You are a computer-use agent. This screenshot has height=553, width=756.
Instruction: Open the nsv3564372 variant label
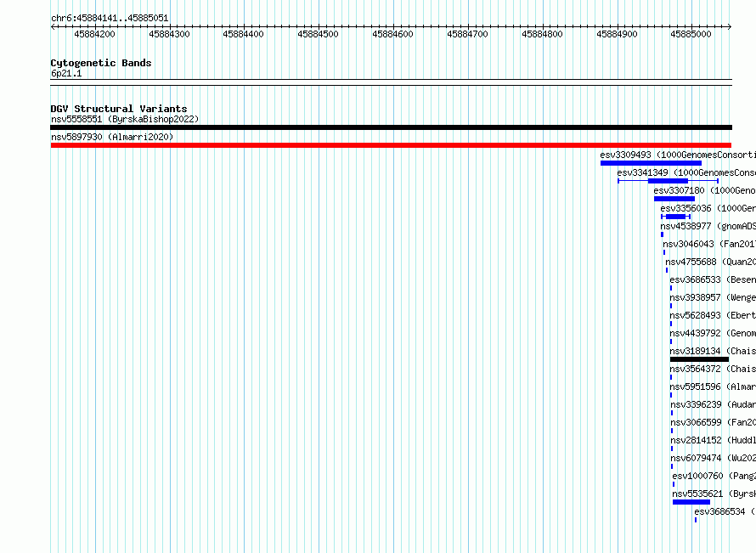click(713, 369)
